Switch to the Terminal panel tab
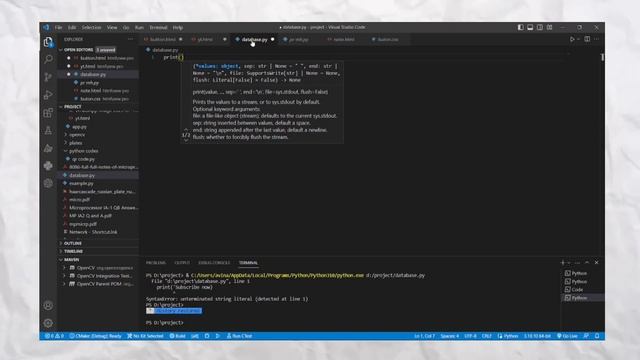This screenshot has height=360, width=640. click(248, 263)
